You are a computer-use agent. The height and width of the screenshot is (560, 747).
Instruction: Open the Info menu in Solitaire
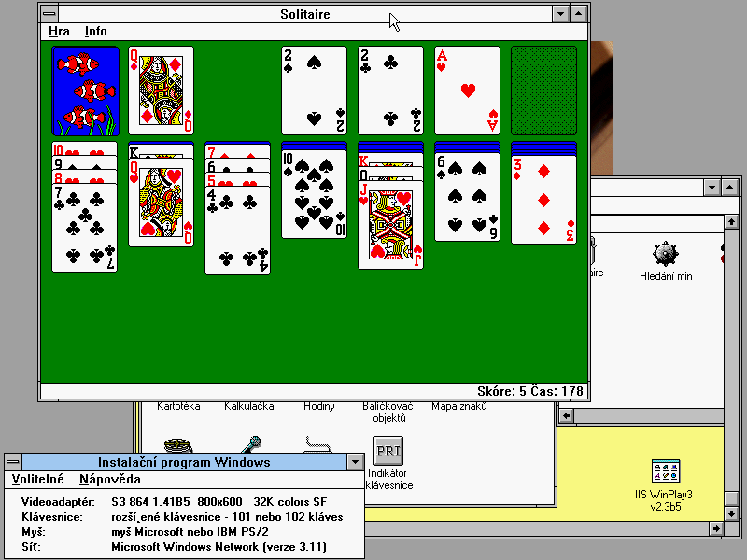[x=96, y=32]
